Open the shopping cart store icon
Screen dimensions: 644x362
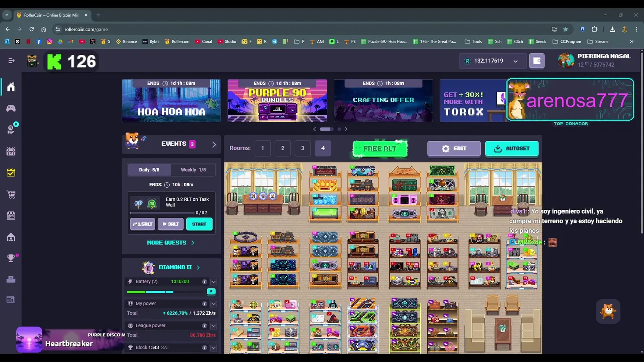tap(11, 194)
